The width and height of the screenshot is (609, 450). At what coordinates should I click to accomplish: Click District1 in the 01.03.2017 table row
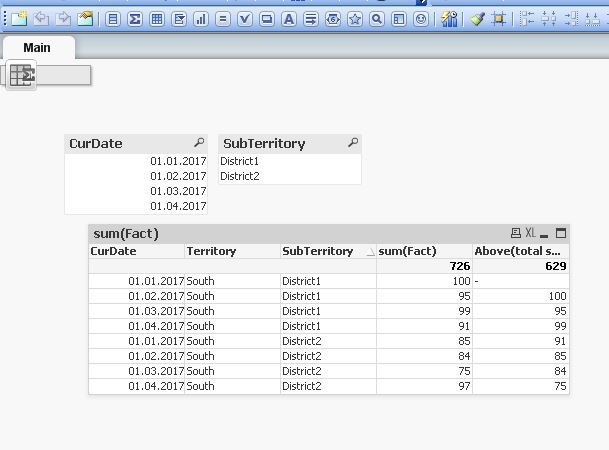tap(328, 311)
